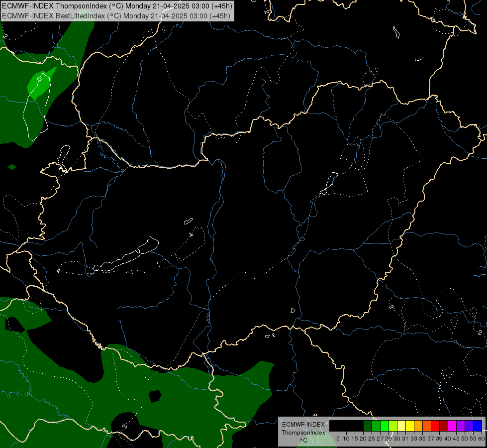Click the legend tick value 25
The height and width of the screenshot is (448, 487).
point(372,439)
